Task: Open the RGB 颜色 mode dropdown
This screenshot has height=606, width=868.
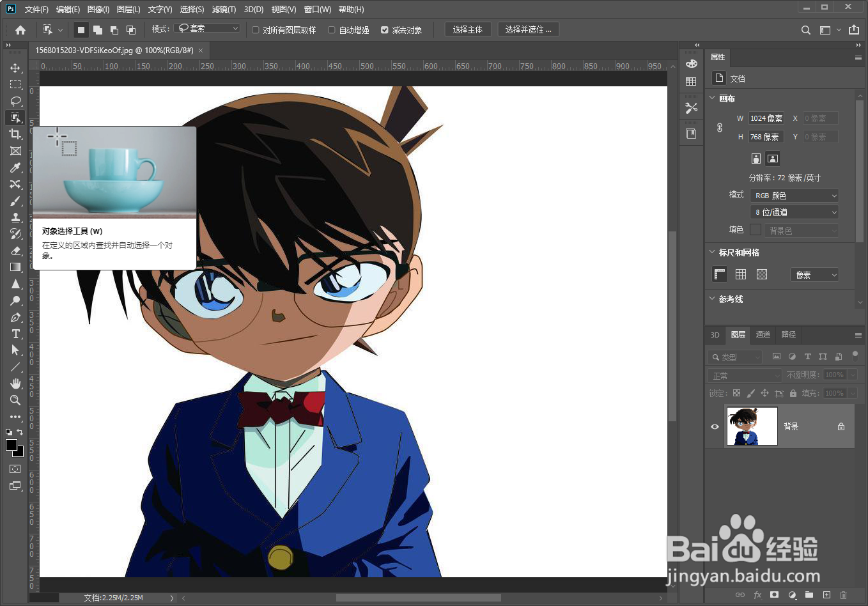Action: [794, 196]
